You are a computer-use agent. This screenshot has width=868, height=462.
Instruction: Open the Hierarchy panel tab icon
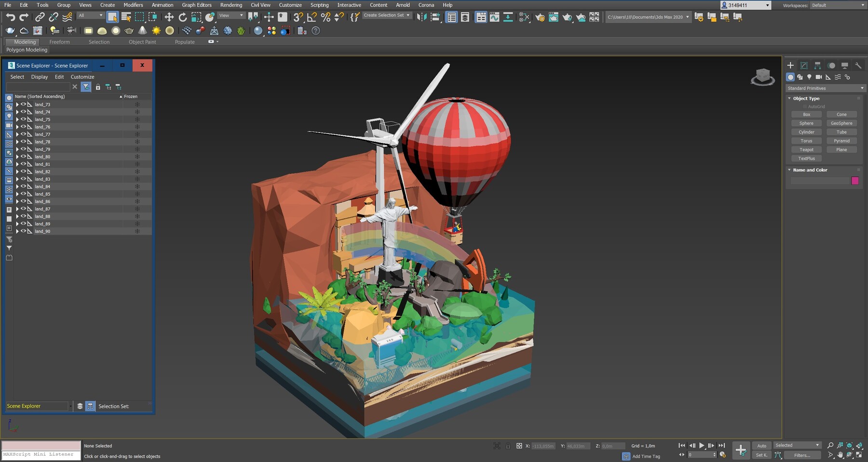[817, 66]
